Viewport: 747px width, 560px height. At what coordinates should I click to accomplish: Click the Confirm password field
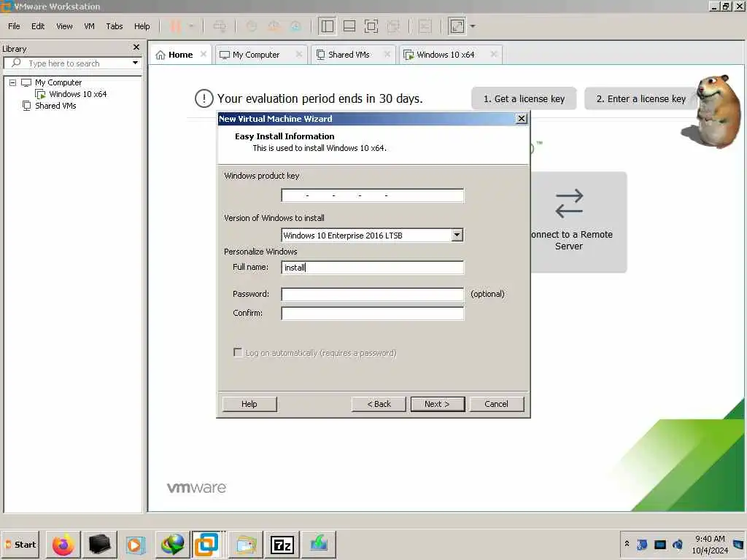pos(372,314)
